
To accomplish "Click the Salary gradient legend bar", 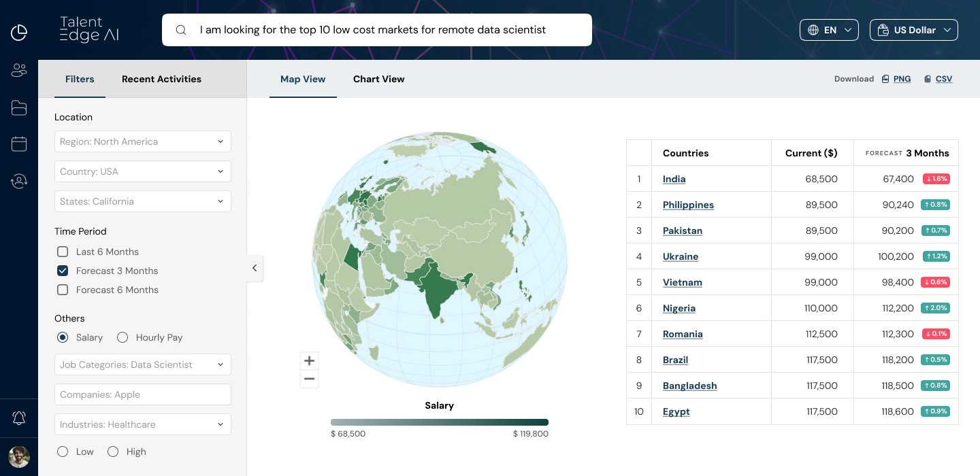I will click(439, 422).
